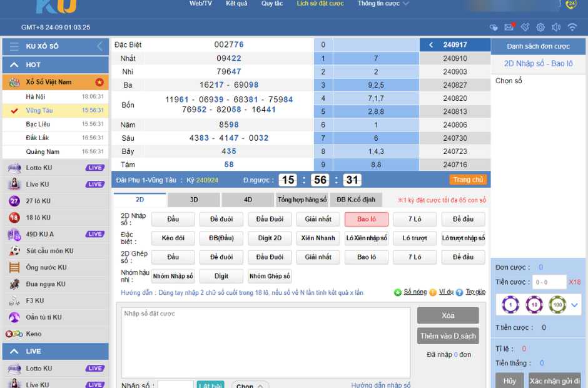
Task: Select the green 100 betting chip
Action: (557, 305)
